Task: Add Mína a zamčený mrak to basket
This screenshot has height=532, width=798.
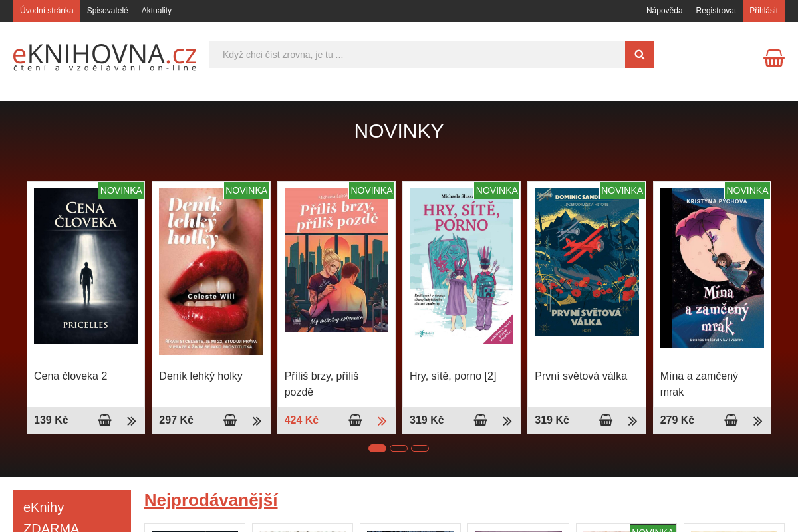Action: coord(731,420)
